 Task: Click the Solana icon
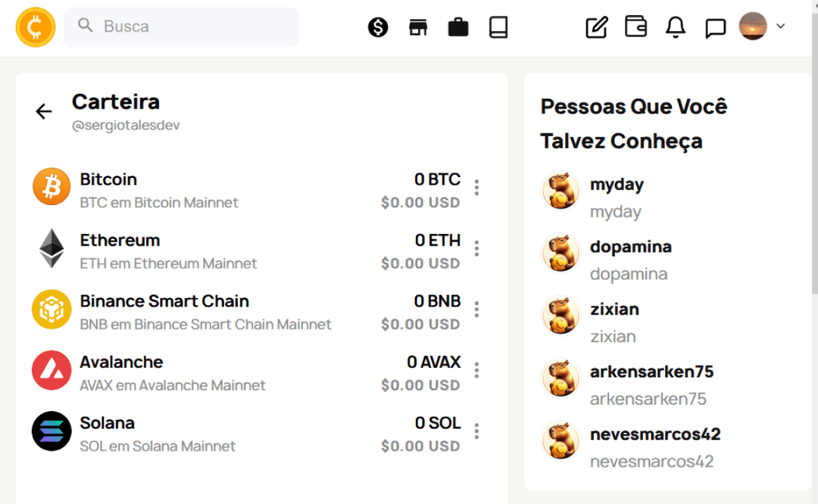coord(52,431)
